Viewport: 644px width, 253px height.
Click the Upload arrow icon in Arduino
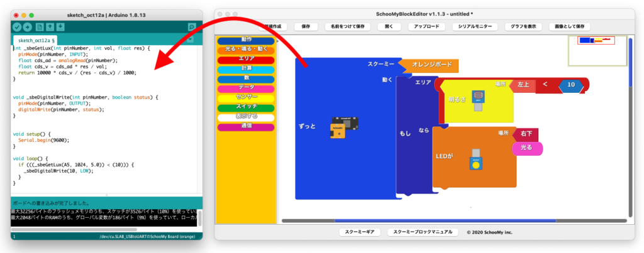28,27
